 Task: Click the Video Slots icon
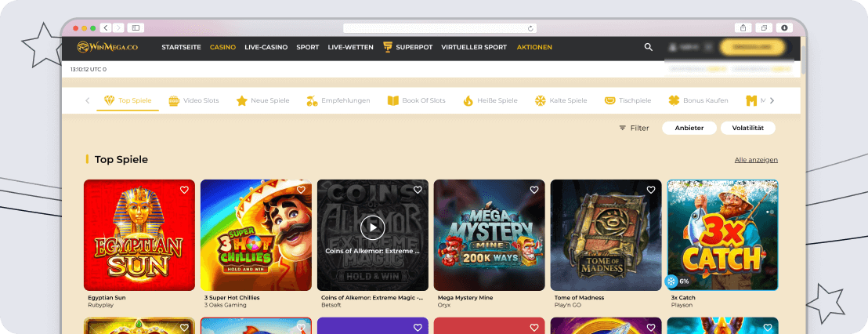[x=174, y=101]
